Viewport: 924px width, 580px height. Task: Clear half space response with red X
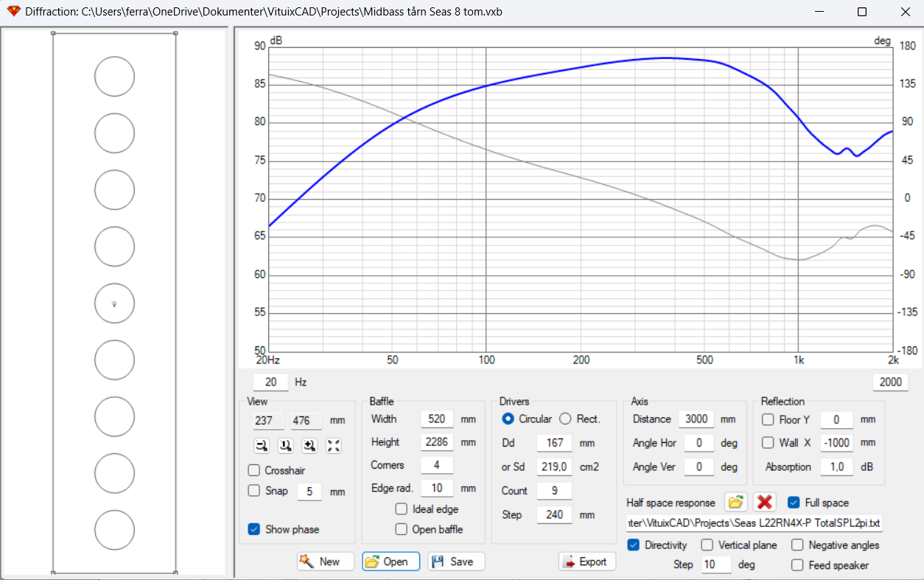pos(765,503)
